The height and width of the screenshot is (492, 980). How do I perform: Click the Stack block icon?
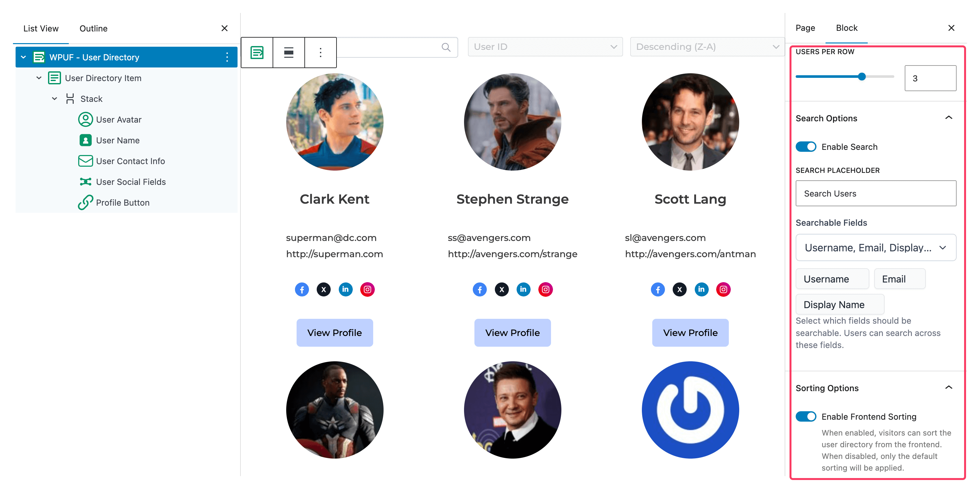tap(70, 99)
